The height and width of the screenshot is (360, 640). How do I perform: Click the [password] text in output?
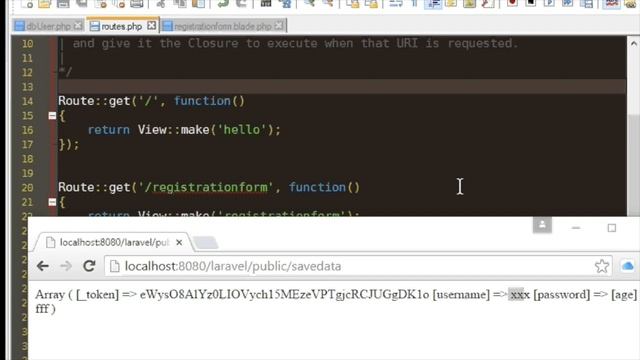coord(562,294)
